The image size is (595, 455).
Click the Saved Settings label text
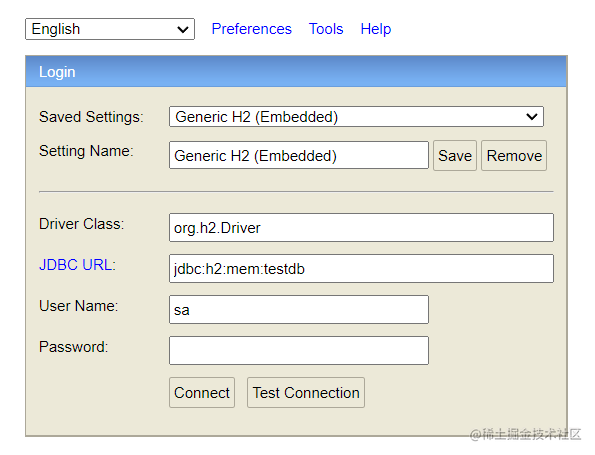click(91, 117)
